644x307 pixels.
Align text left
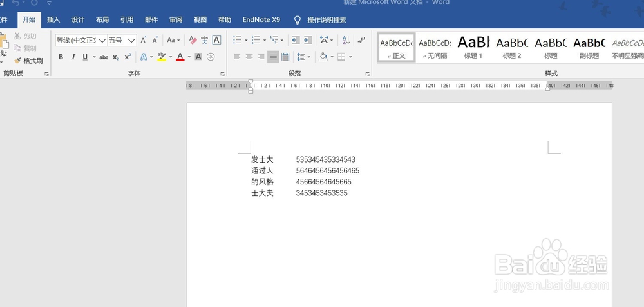click(237, 57)
